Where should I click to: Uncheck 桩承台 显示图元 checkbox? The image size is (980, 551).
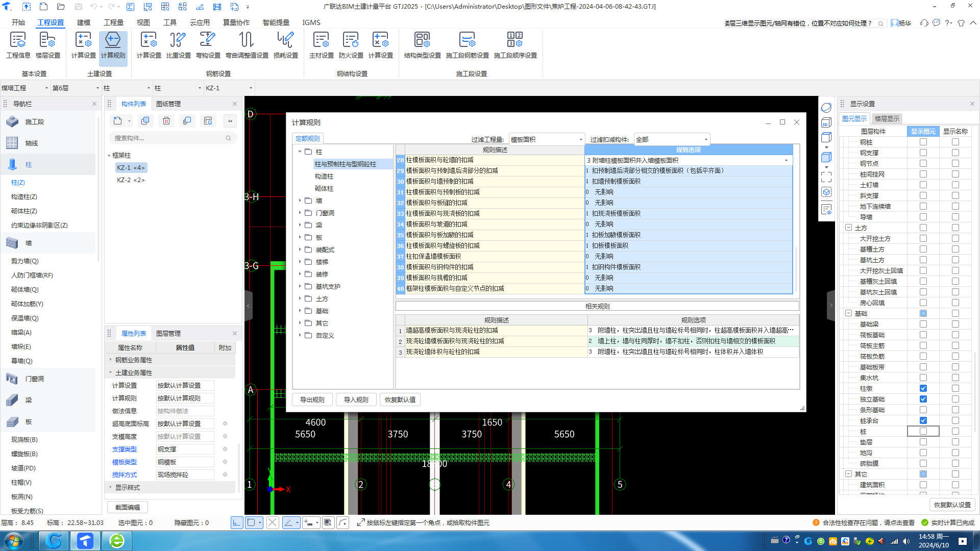point(923,421)
